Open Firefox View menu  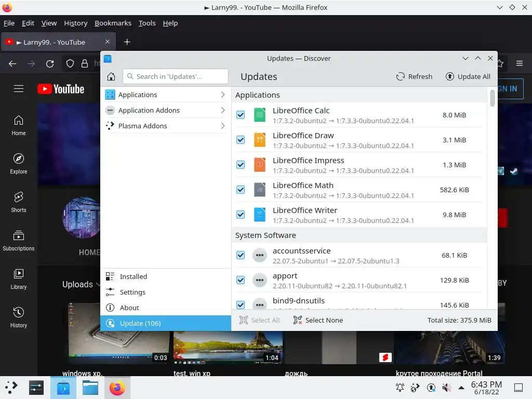pyautogui.click(x=49, y=23)
